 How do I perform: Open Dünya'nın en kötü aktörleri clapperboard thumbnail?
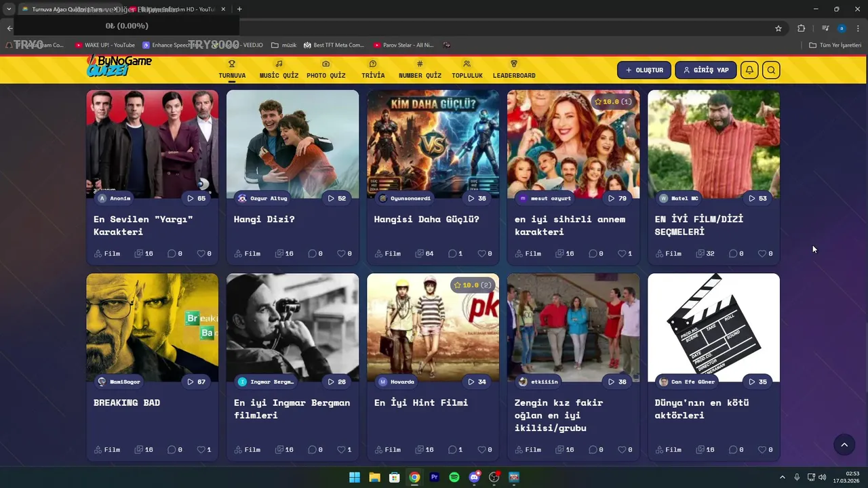(x=713, y=327)
